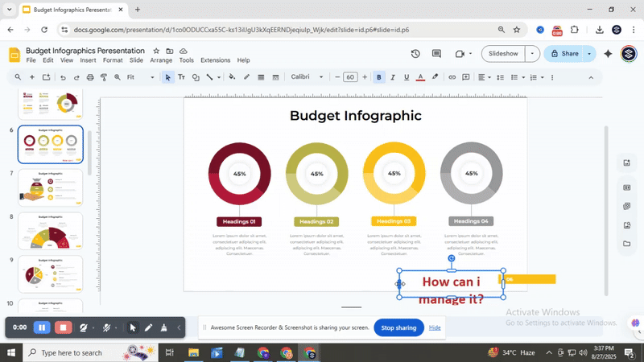Select the Text box tool
Image resolution: width=644 pixels, height=362 pixels.
tap(181, 77)
